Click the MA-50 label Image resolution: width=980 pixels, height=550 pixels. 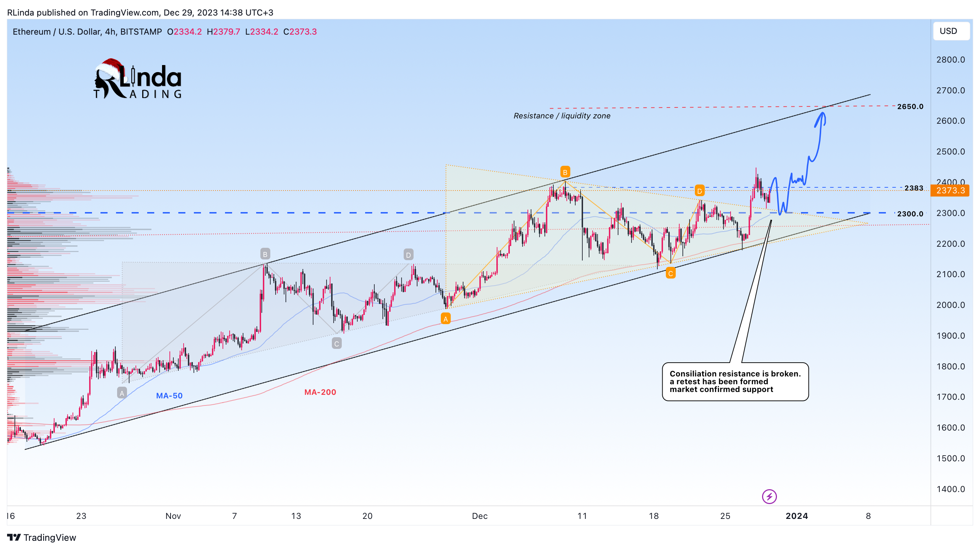tap(169, 396)
